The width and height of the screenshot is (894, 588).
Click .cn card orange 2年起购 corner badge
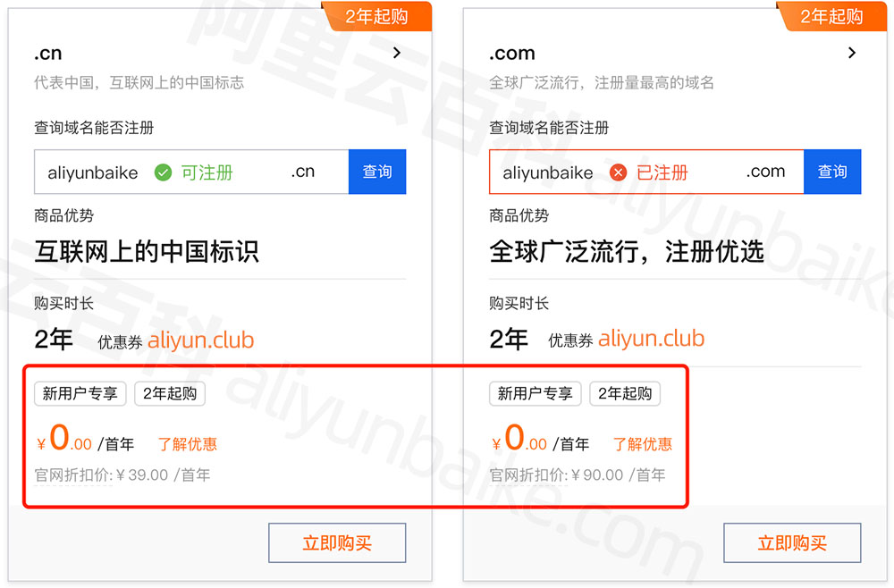point(377,16)
